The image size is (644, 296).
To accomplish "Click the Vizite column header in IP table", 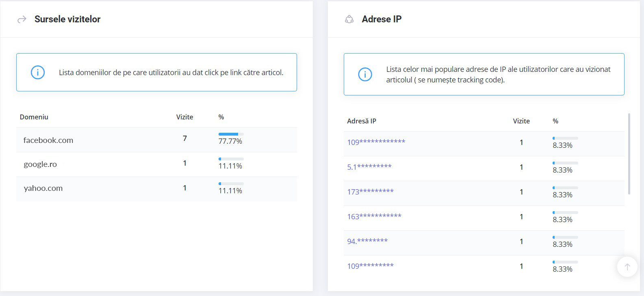I will (521, 121).
